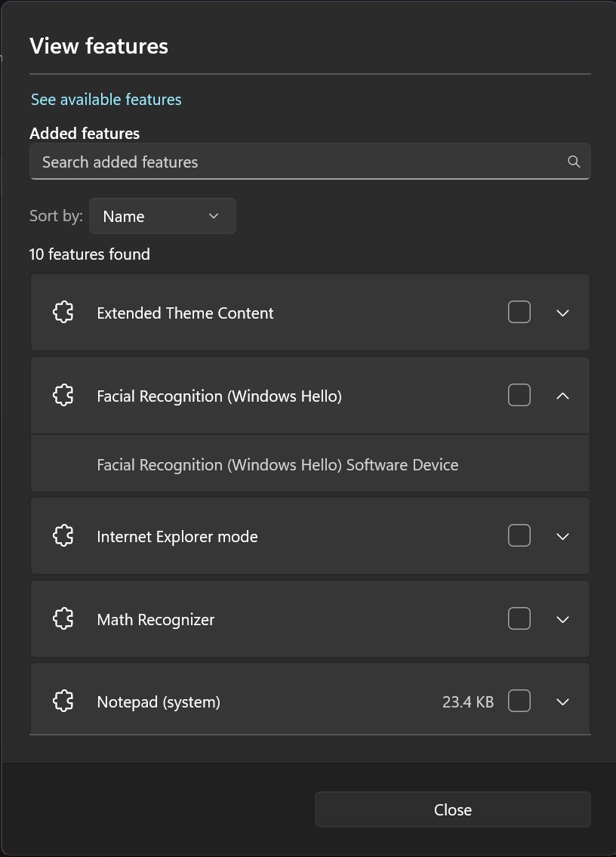Viewport: 616px width, 857px height.
Task: Enable the Math Recognizer checkbox
Action: click(x=519, y=618)
